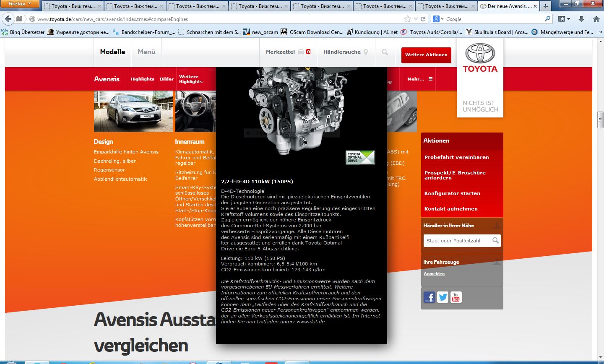This screenshot has width=604, height=364.
Task: Open the bookmarks list dropdown
Action: 564,19
